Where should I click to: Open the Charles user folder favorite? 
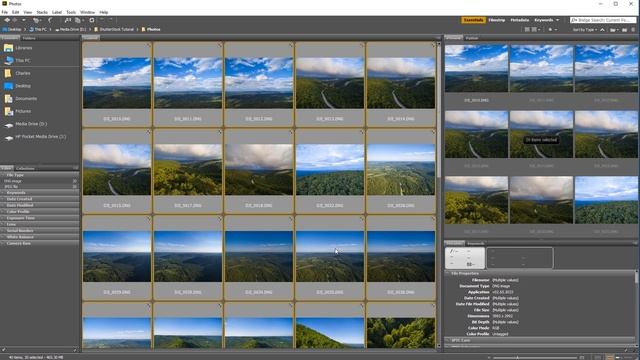[23, 73]
